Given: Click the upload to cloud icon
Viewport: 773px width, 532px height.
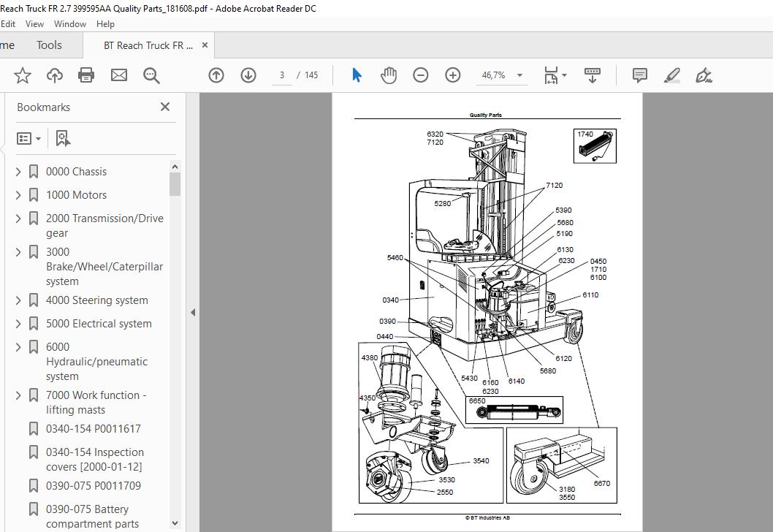Looking at the screenshot, I should (x=55, y=75).
